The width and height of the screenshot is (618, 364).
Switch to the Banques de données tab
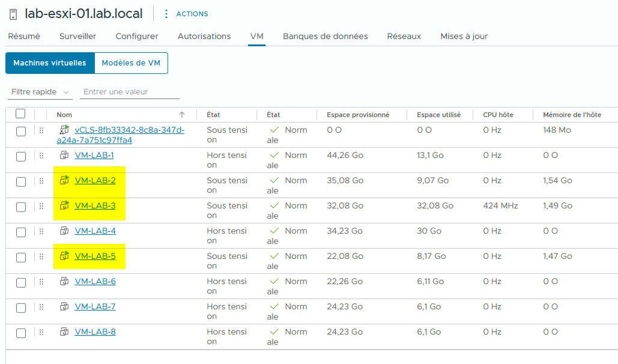coord(325,36)
